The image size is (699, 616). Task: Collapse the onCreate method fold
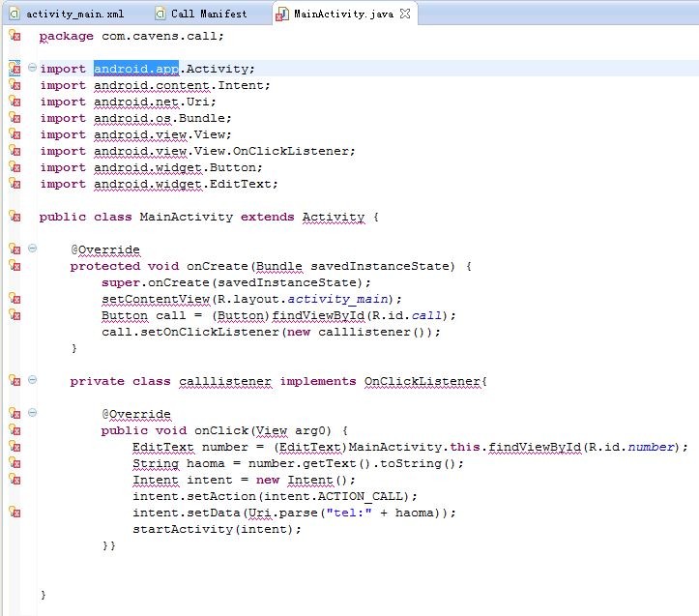[x=32, y=249]
